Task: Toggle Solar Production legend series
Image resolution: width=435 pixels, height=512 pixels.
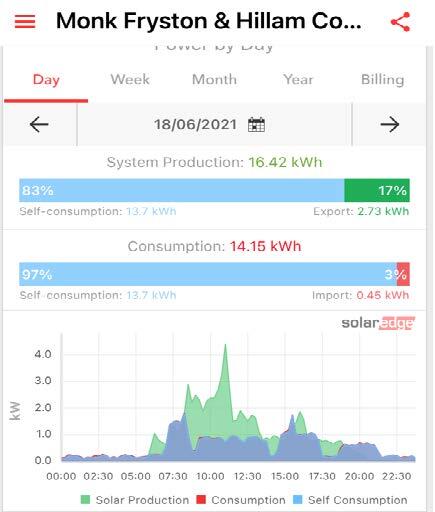Action: pyautogui.click(x=135, y=500)
